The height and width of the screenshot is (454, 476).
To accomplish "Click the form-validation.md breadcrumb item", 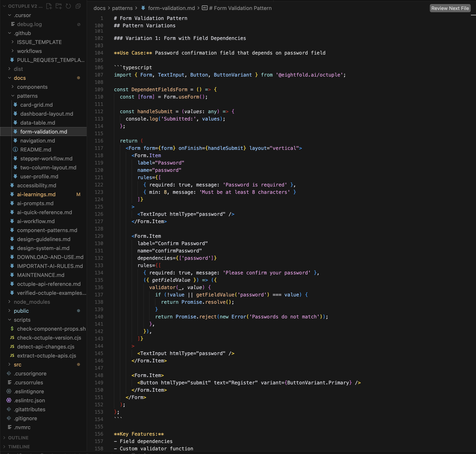I will point(171,8).
